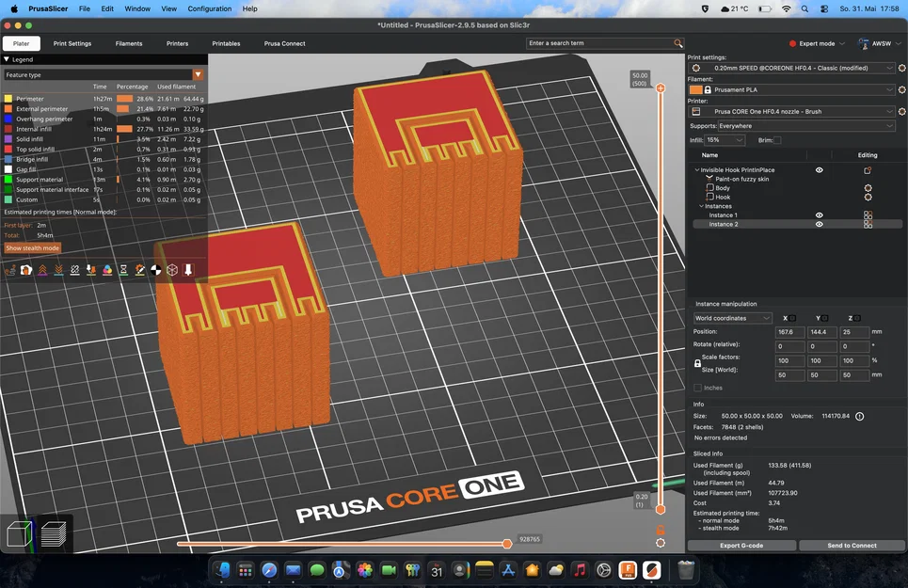Open the AWSW account menu
This screenshot has width=908, height=588.
pos(879,43)
